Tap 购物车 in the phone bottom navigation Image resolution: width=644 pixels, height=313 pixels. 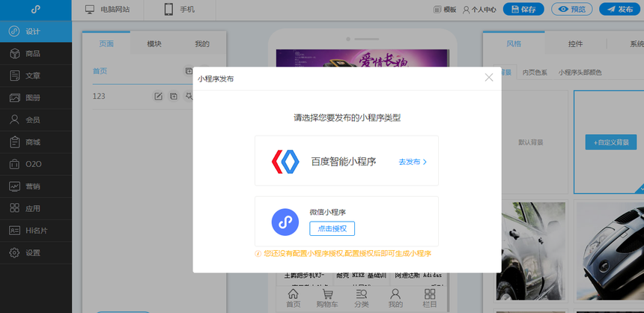(x=327, y=298)
